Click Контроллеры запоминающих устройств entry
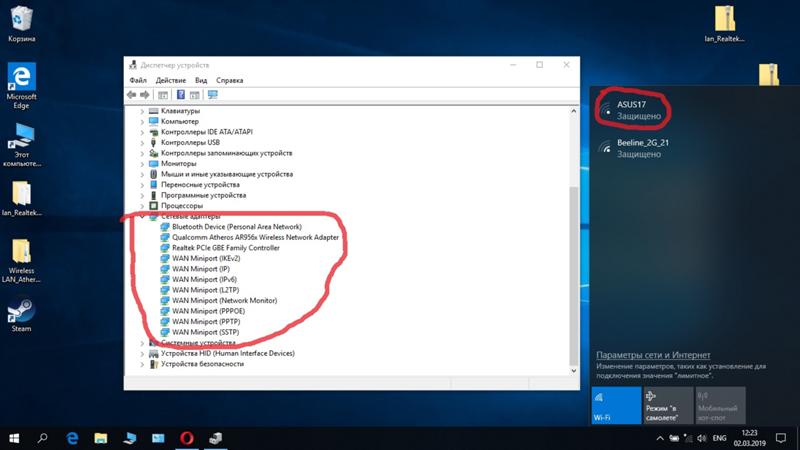 pos(227,153)
